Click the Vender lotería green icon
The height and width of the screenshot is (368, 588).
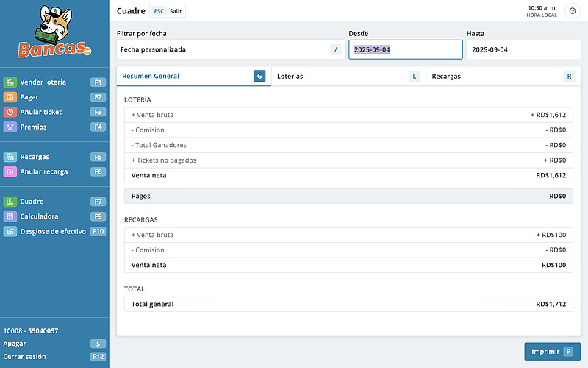[x=10, y=82]
